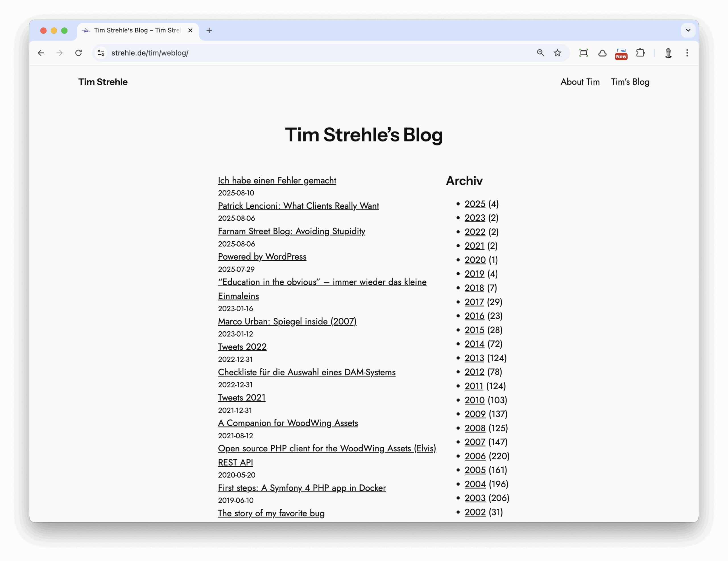Open the 2009 archive link

[475, 414]
